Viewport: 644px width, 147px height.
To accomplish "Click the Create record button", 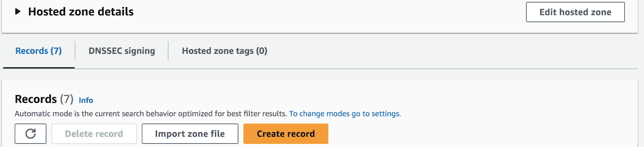I will [286, 134].
